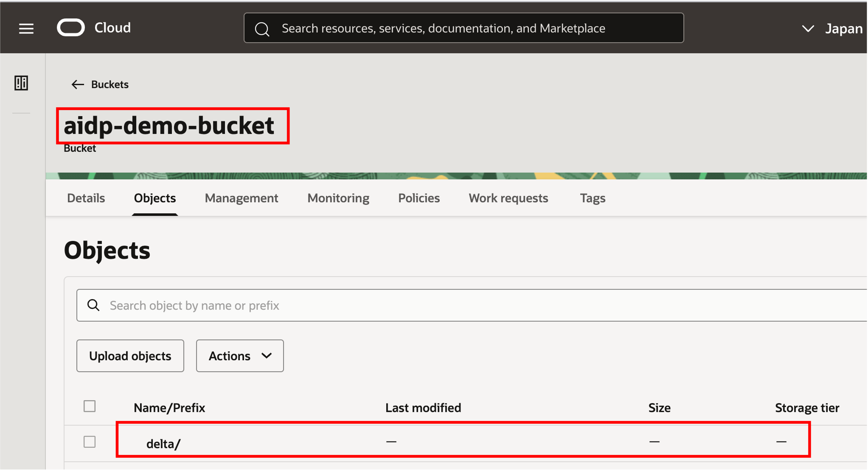Toggle the side panel icon
This screenshot has height=470, width=868.
click(21, 83)
